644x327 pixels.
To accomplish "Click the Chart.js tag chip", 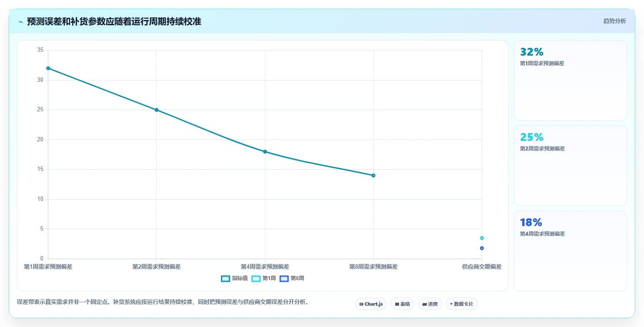I will [371, 304].
